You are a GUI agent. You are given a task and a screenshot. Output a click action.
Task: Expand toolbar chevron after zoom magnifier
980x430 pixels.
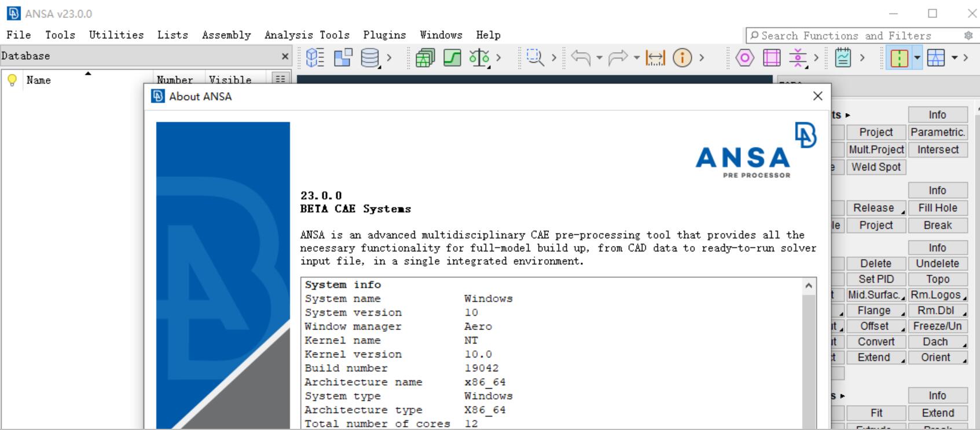click(554, 57)
